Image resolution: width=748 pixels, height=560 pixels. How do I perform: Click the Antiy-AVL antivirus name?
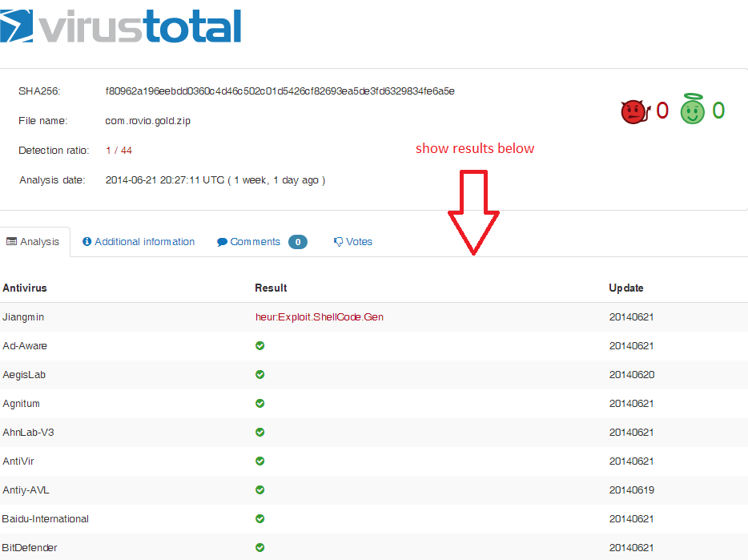(24, 489)
